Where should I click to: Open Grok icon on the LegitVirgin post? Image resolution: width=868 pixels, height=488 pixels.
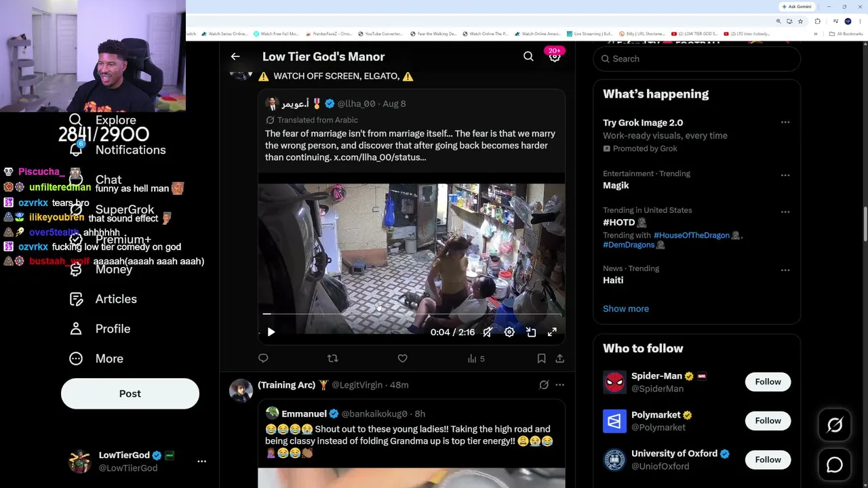tap(544, 385)
